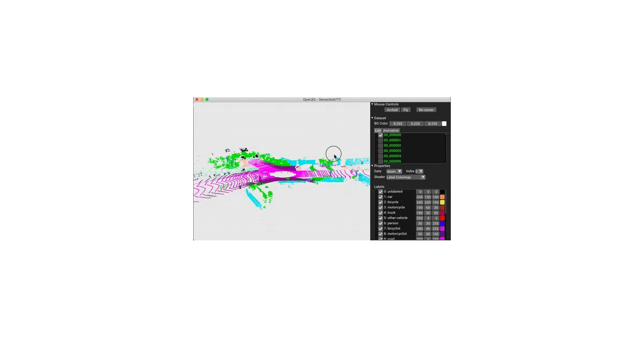Switch to Fly mouse mode
The image size is (644, 338).
point(406,110)
